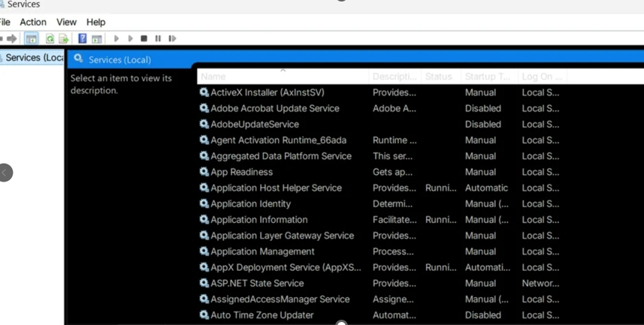
Task: Click magnifier-gear icon in Services (Local) header
Action: click(78, 59)
